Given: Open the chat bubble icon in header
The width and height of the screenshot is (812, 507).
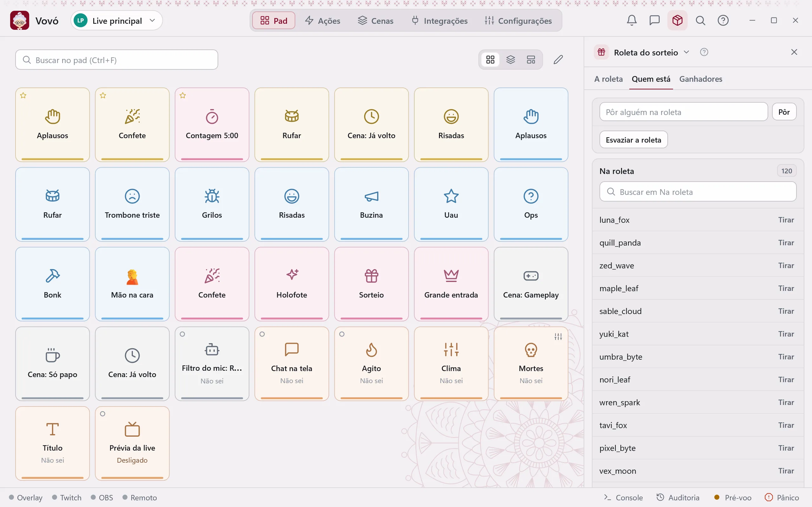Looking at the screenshot, I should (654, 21).
